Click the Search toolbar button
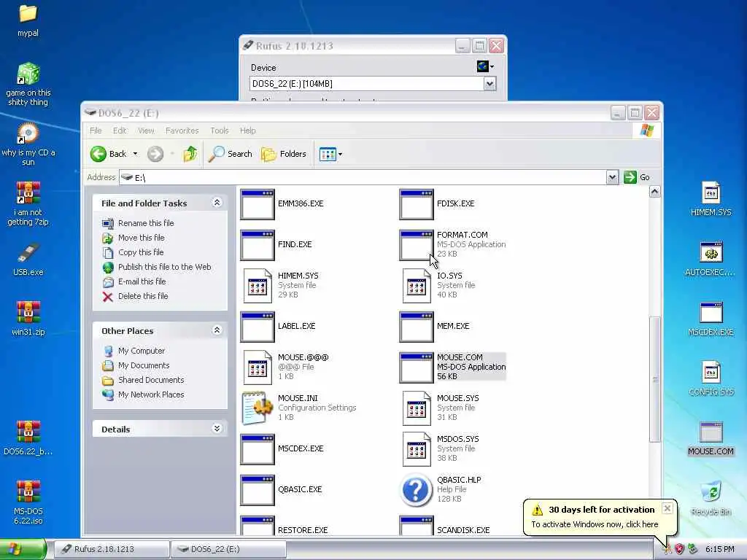747x560 pixels. click(x=231, y=154)
